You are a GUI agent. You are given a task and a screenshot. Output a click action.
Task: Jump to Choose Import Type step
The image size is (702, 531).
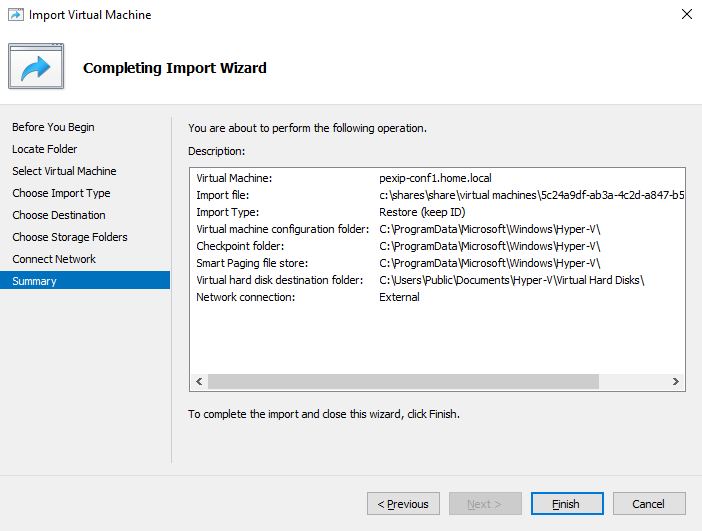click(61, 193)
